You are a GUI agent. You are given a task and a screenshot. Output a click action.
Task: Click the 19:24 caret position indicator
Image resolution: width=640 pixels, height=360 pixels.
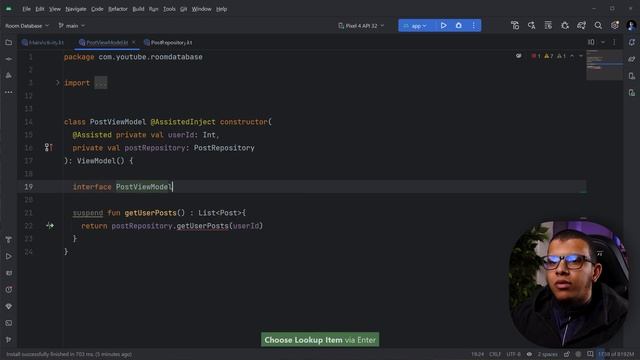click(478, 354)
